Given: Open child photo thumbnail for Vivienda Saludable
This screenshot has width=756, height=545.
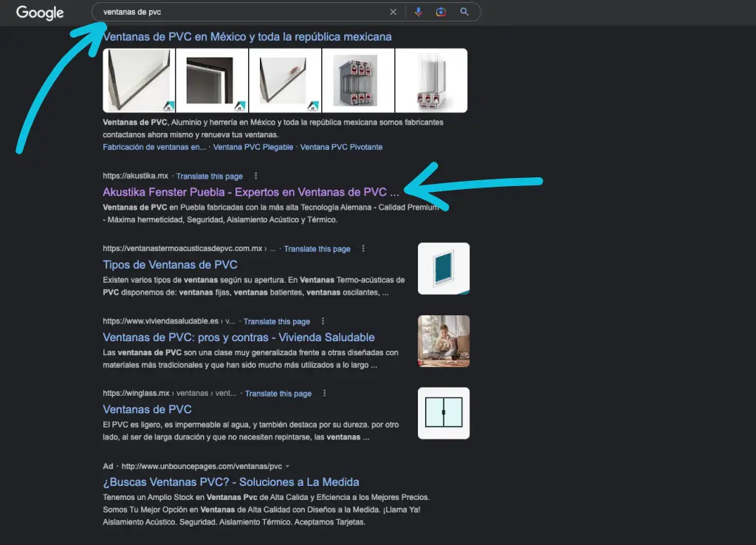Looking at the screenshot, I should (444, 341).
